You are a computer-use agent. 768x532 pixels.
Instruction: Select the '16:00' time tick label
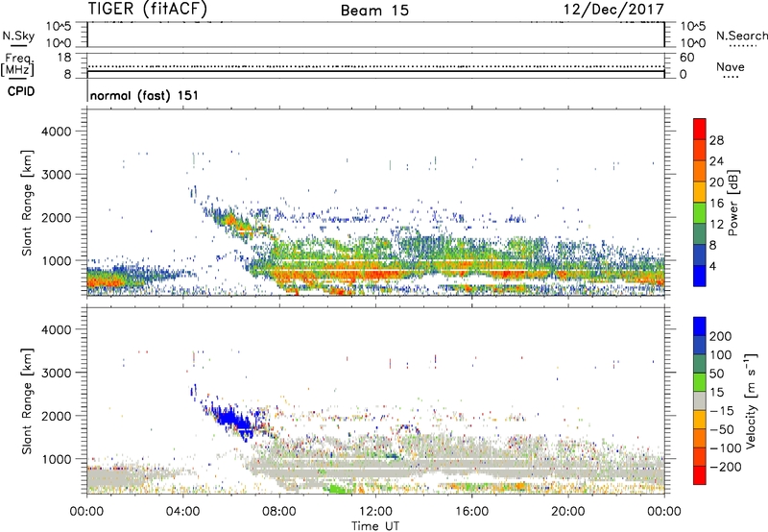tap(471, 512)
